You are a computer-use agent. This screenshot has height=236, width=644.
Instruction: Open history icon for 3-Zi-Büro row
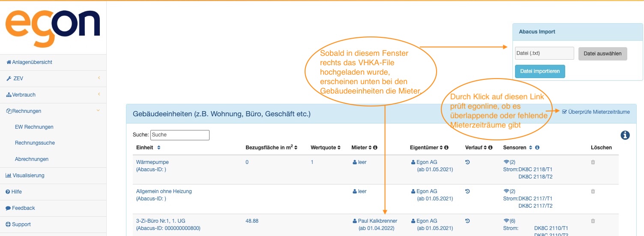tap(467, 221)
